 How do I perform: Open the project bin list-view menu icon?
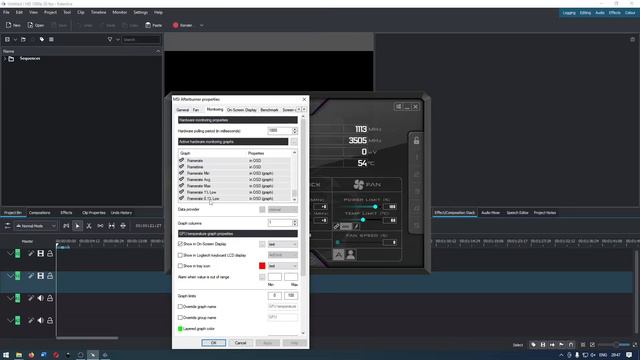[51, 40]
